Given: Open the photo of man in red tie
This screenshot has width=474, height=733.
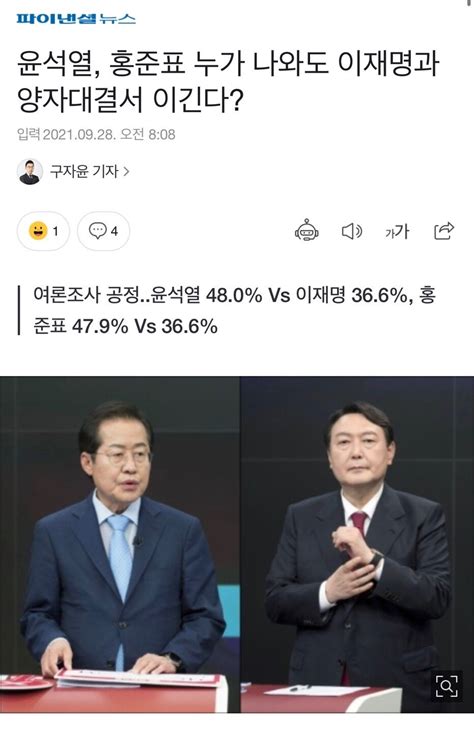Looking at the screenshot, I should coord(357,545).
